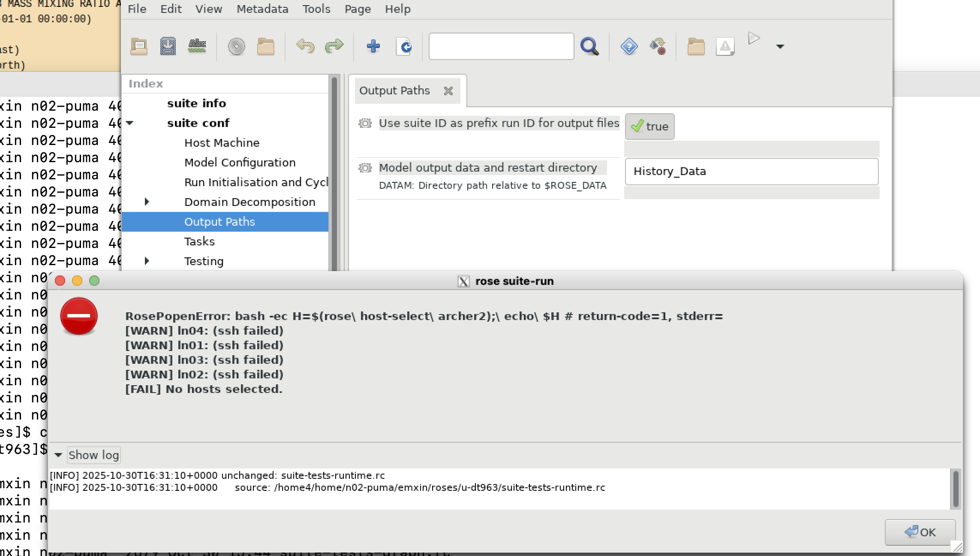Collapse the Show log section
This screenshot has width=980, height=556.
point(58,455)
